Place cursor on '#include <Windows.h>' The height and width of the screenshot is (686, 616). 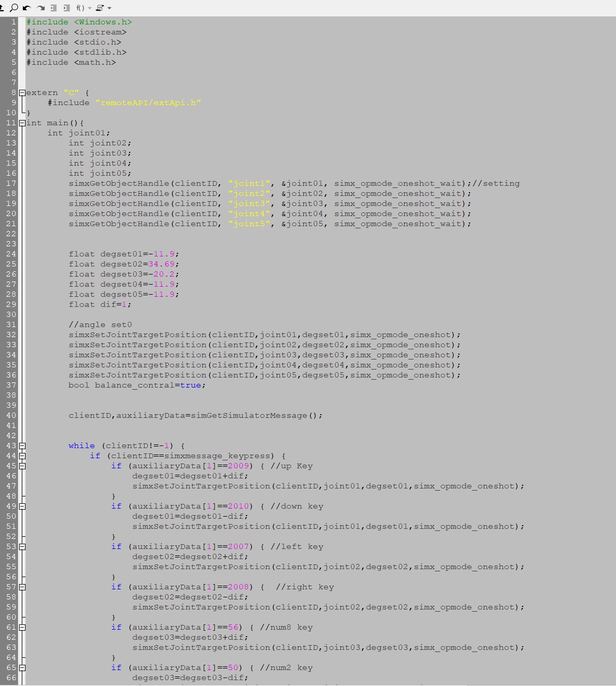[79, 22]
